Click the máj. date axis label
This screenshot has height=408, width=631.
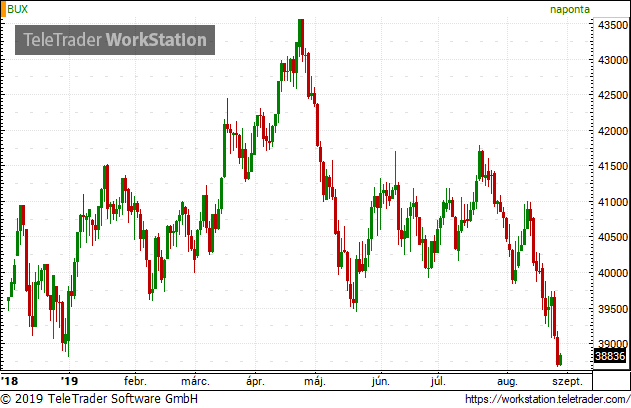315,381
